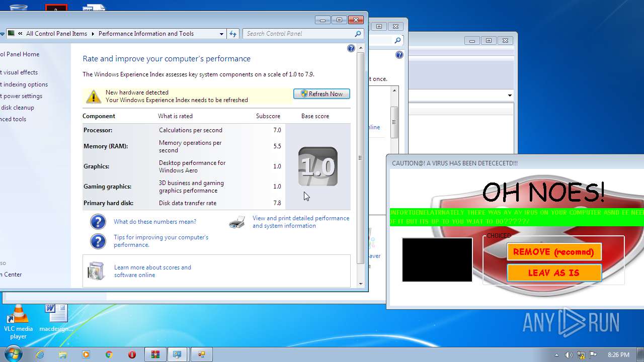The image size is (644, 362).
Task: Open Action Center link in sidebar bottom
Action: (x=11, y=275)
